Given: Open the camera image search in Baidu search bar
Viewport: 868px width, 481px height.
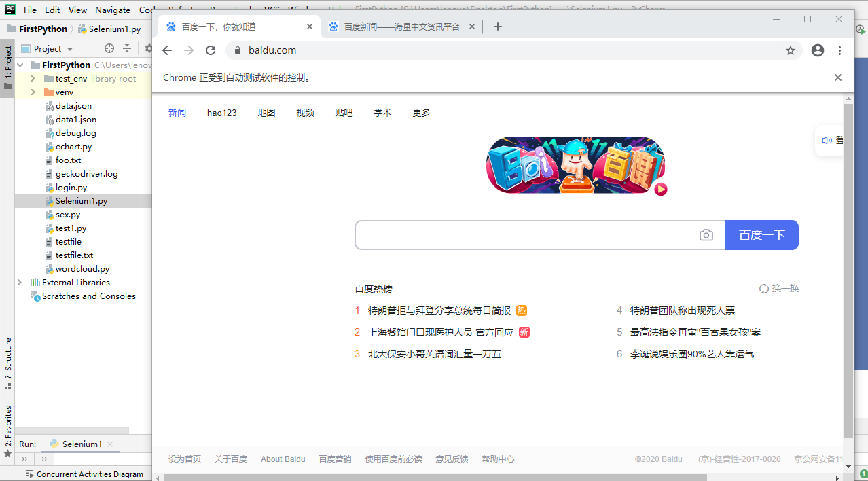Looking at the screenshot, I should [x=706, y=234].
